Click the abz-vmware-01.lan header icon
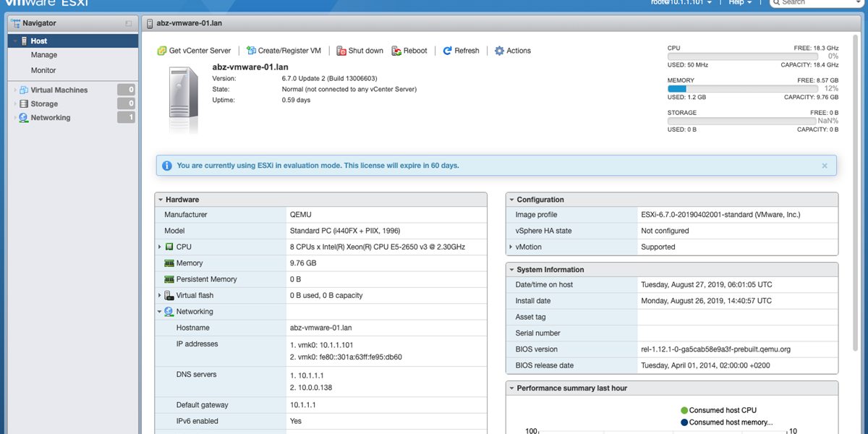The width and height of the screenshot is (868, 434). click(150, 23)
